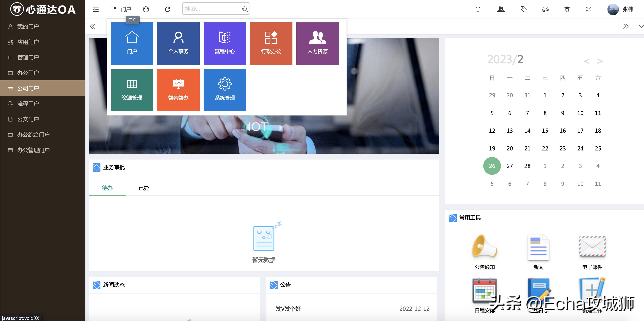This screenshot has width=644, height=321.
Task: Expand the tab list chevron at right
Action: (x=641, y=26)
